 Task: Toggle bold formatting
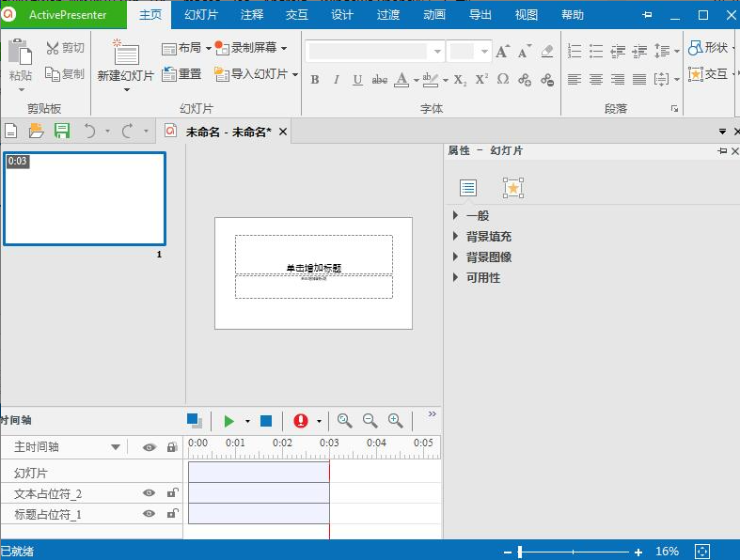click(x=315, y=79)
